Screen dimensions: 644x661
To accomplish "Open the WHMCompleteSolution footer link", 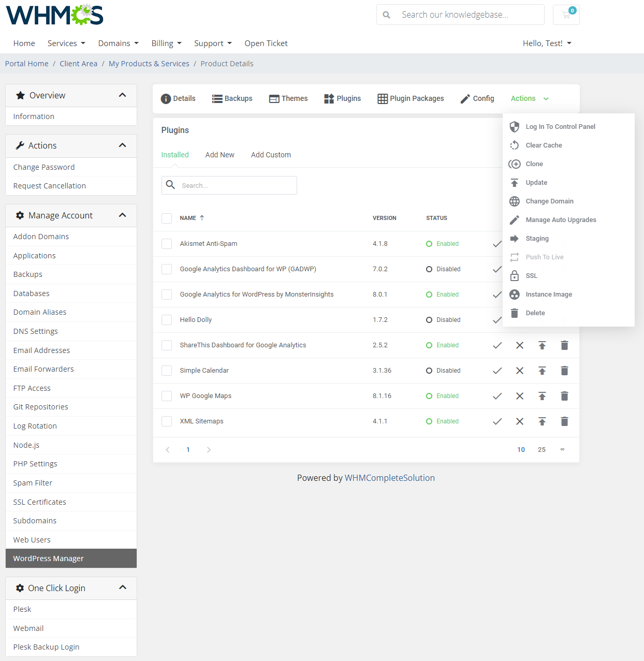I will click(390, 478).
